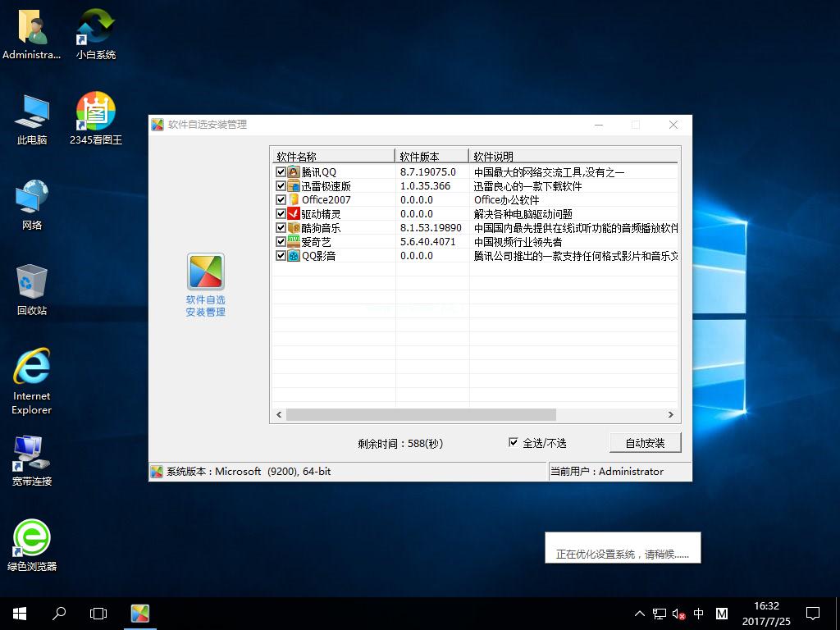Click the 软件名称 column header

click(332, 155)
